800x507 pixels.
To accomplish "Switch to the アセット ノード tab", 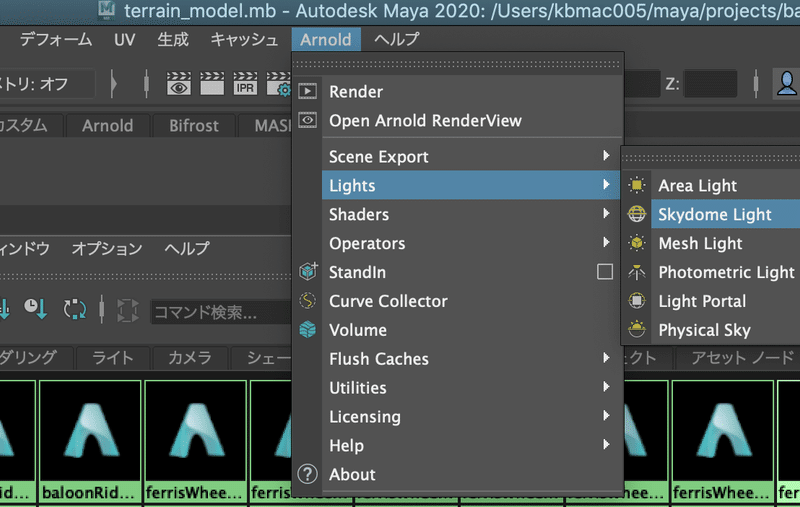I will coord(742,358).
